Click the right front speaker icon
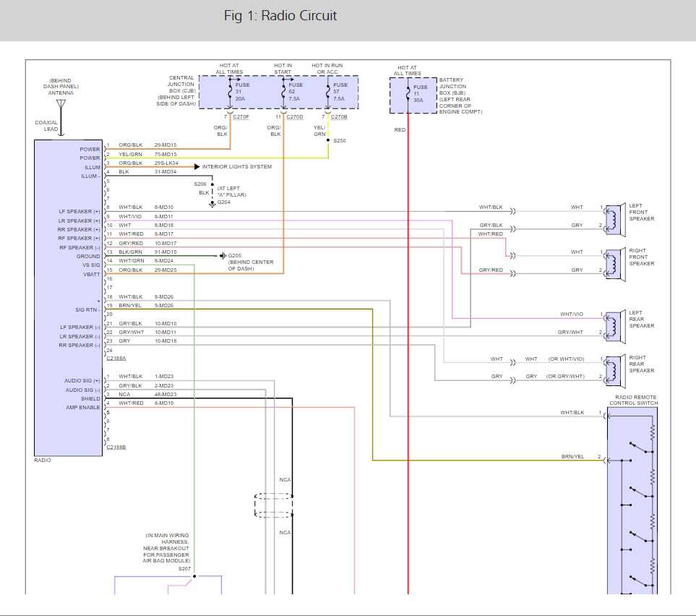The height and width of the screenshot is (616, 696). coord(615,263)
